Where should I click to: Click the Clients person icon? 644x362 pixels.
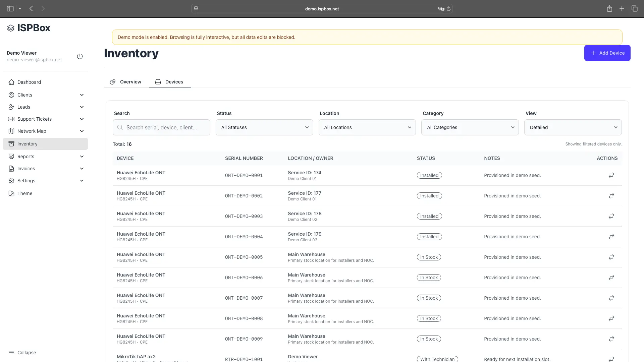11,95
